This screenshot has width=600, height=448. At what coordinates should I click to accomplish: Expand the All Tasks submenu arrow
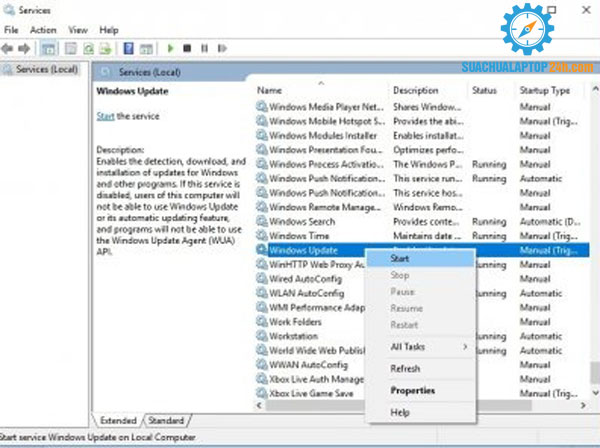(465, 347)
